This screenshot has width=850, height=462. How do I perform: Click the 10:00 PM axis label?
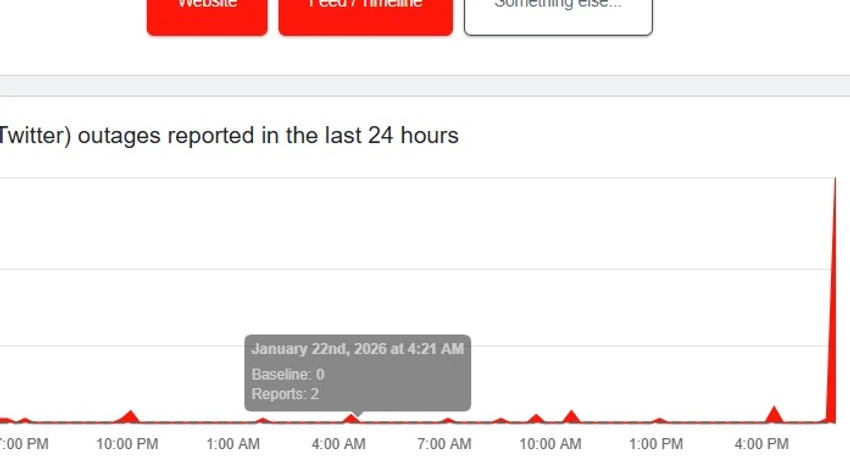coord(127,443)
